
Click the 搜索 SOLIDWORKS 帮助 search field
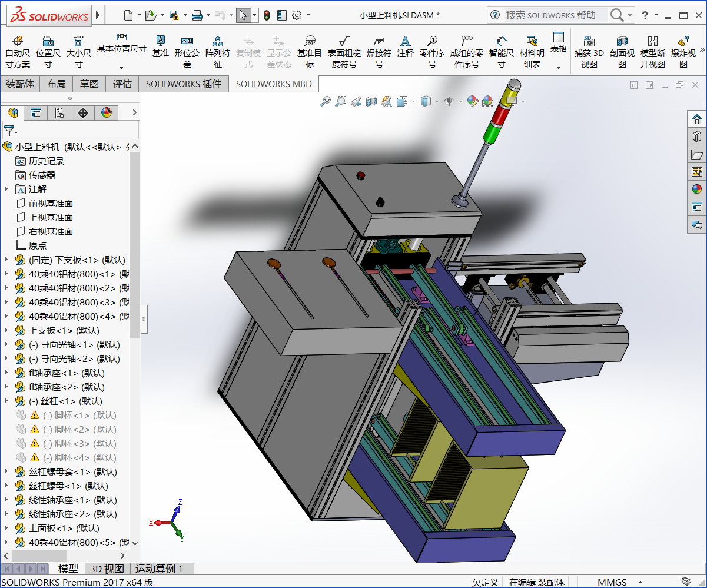555,15
